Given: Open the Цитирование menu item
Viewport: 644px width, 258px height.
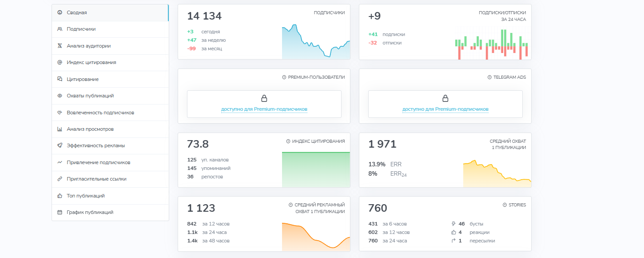Looking at the screenshot, I should [x=83, y=79].
